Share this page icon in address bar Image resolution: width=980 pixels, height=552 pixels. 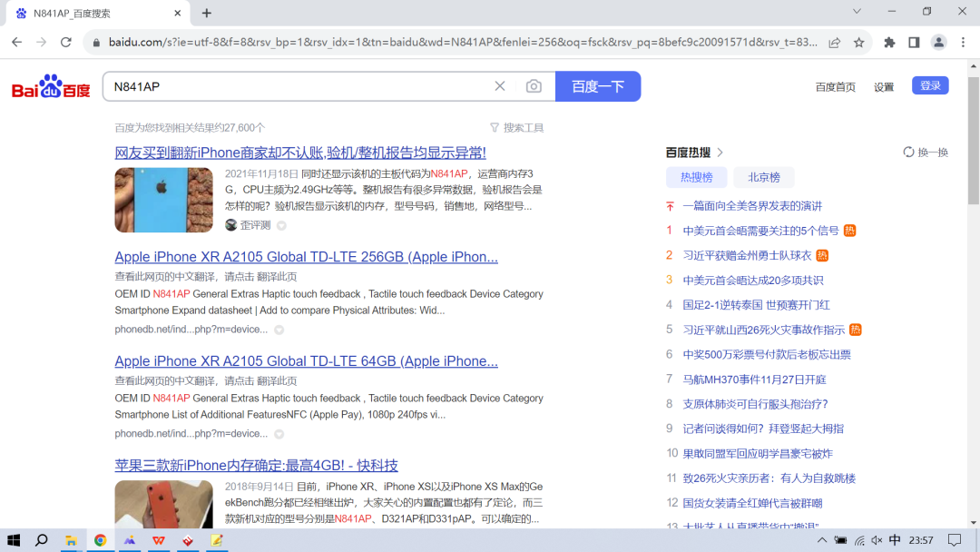click(x=834, y=43)
